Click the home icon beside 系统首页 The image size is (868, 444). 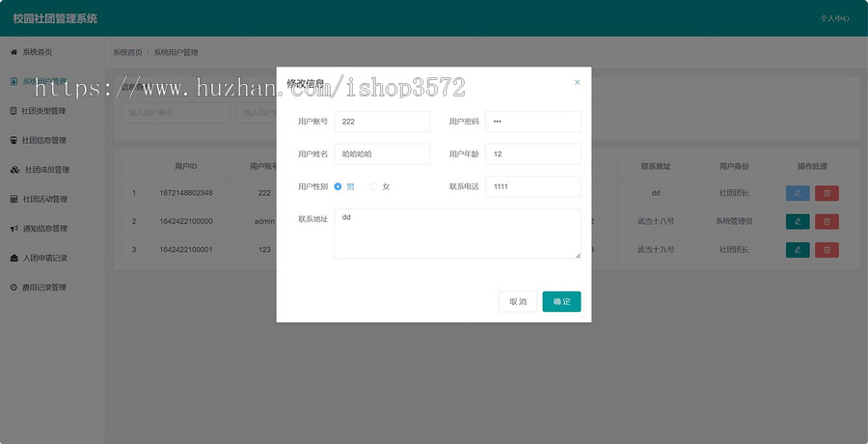14,52
